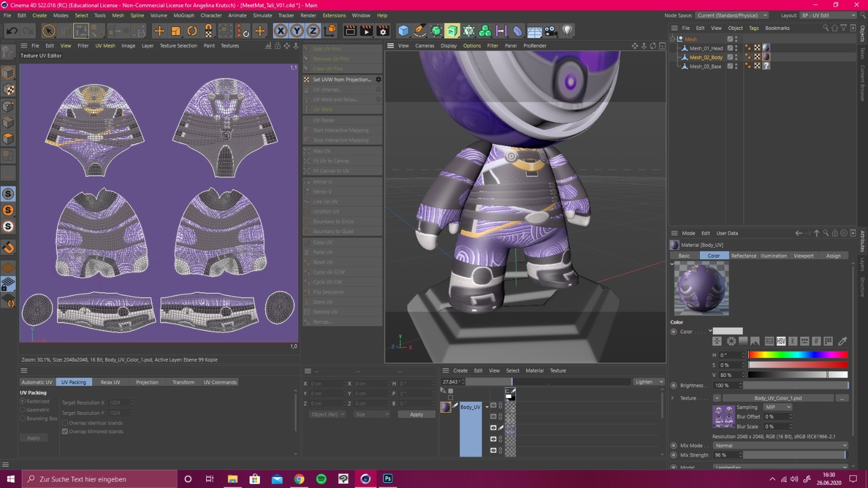Pick a color with the eyedropper icon
The width and height of the screenshot is (868, 488).
point(843,341)
